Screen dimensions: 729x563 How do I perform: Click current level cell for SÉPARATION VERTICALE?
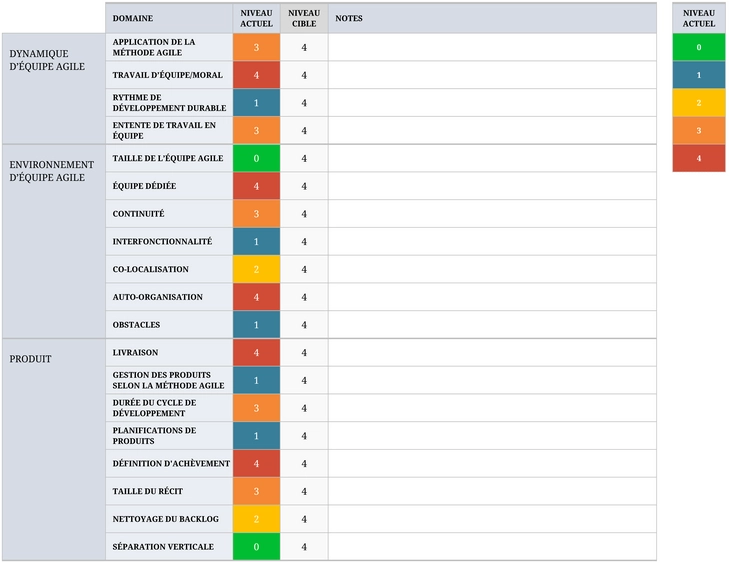point(256,547)
